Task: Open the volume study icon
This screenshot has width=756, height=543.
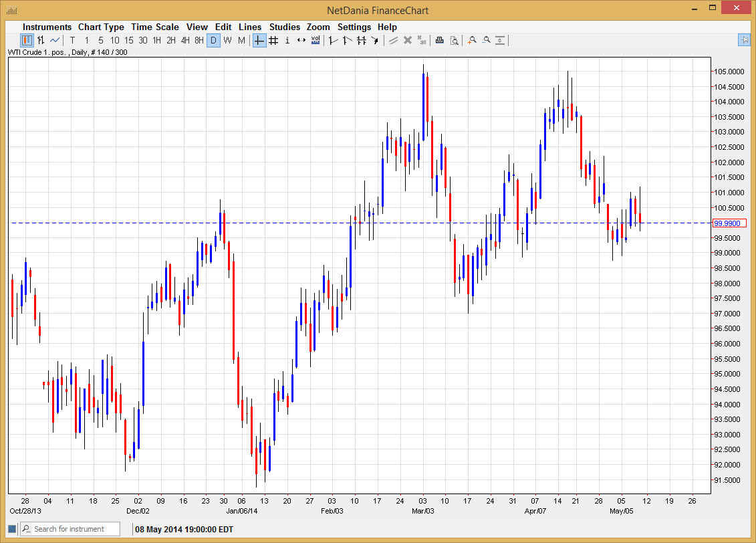Action: (316, 40)
